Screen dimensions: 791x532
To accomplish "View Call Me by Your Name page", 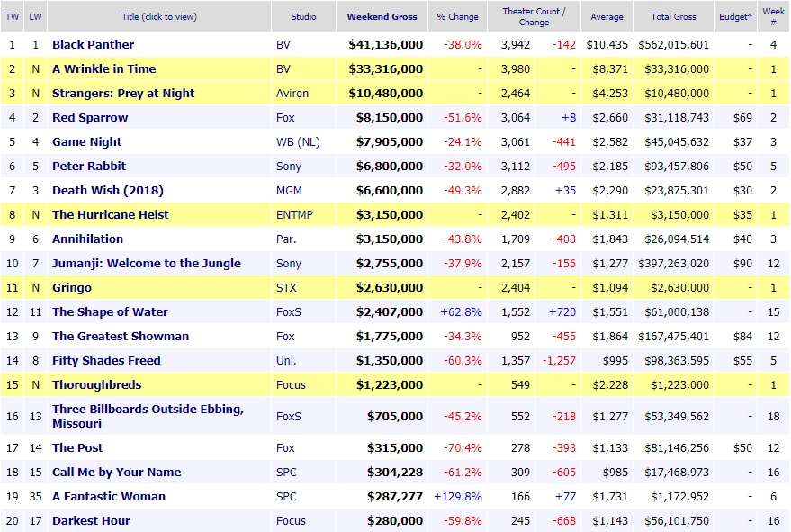I will coord(116,472).
